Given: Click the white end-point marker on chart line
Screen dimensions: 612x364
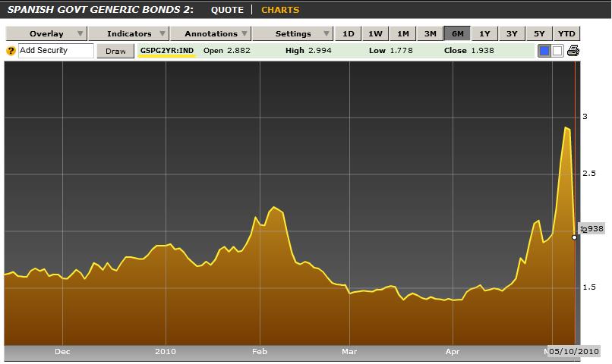Looking at the screenshot, I should pyautogui.click(x=575, y=237).
